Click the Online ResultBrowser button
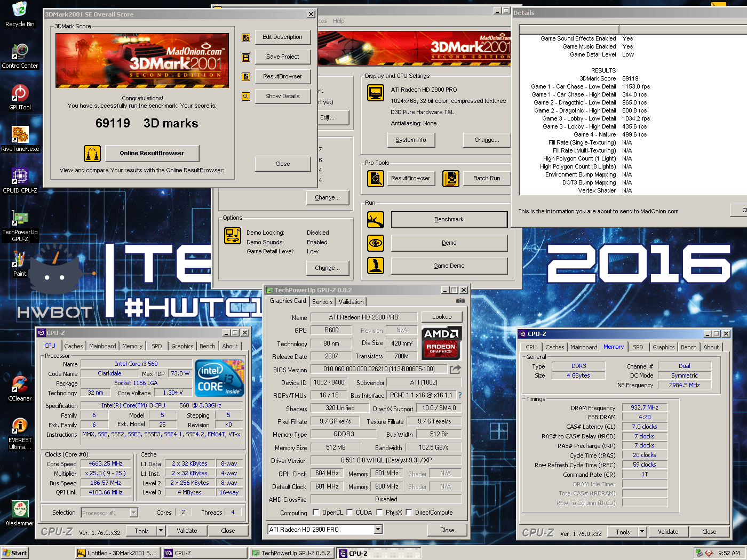Viewport: 747px width, 560px height. 152,154
